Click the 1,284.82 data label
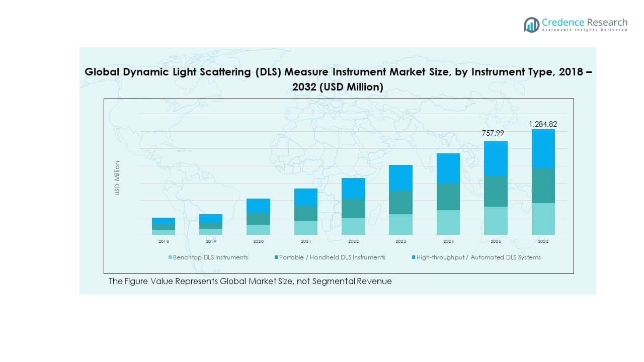 pyautogui.click(x=543, y=124)
